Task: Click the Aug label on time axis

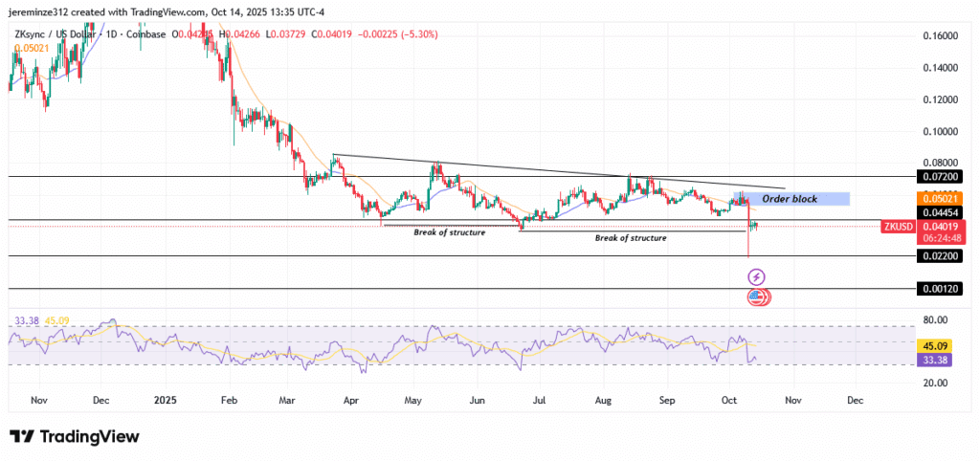Action: 603,399
